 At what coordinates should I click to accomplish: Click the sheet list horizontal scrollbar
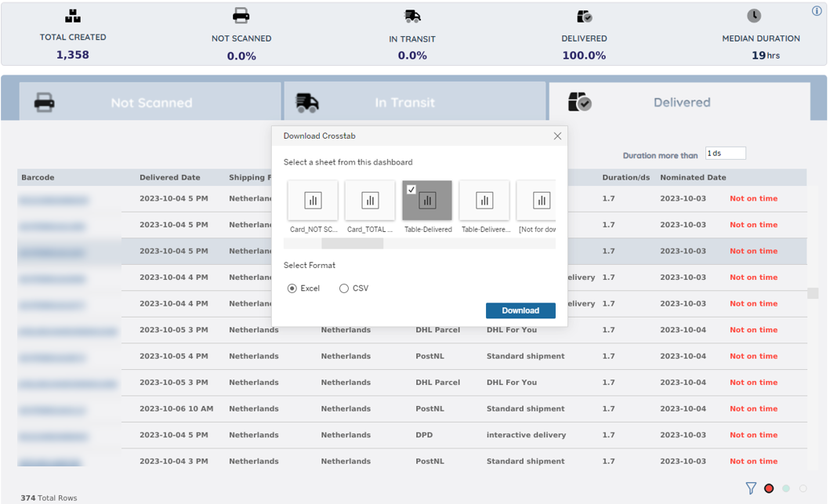(353, 244)
